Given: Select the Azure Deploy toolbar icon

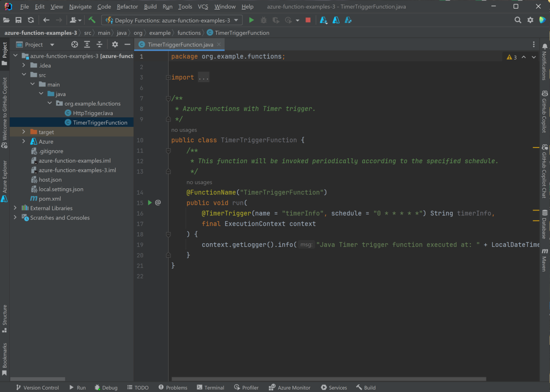Looking at the screenshot, I should 324,20.
